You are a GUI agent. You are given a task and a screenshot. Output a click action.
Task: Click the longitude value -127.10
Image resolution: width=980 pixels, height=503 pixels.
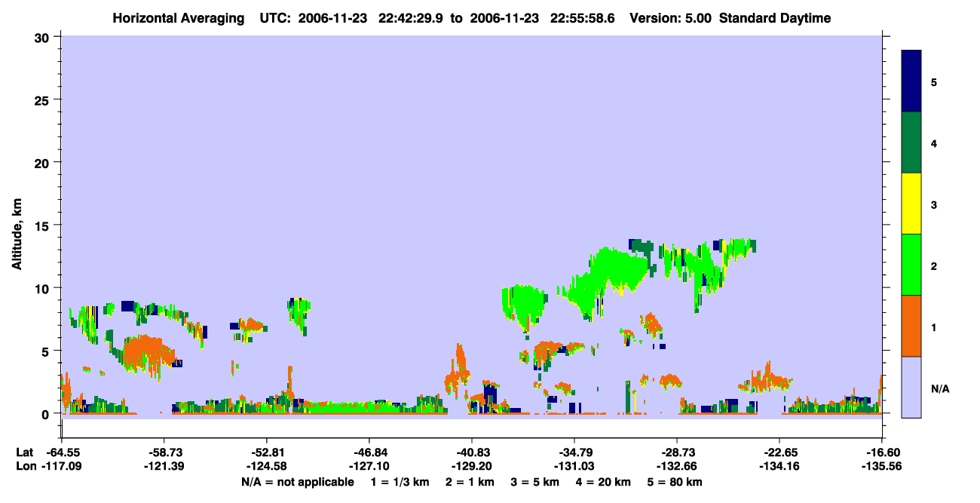click(x=369, y=466)
